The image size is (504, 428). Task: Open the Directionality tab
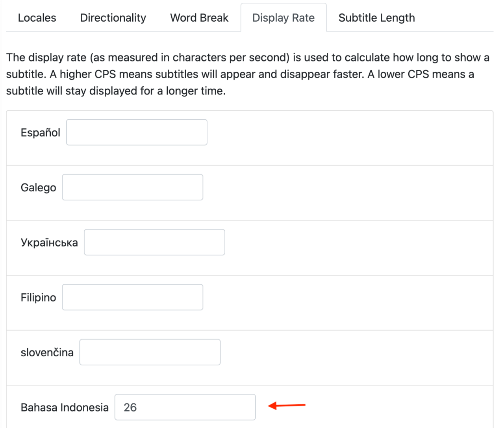point(113,18)
